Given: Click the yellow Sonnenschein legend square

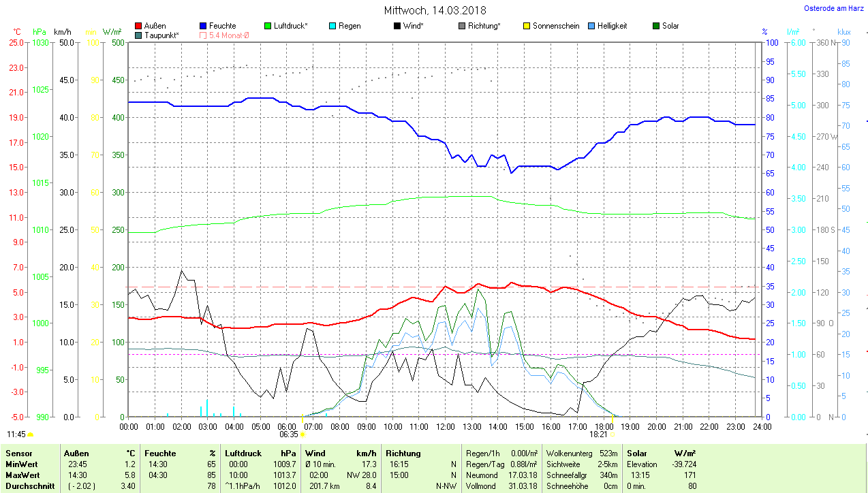Looking at the screenshot, I should click(527, 26).
